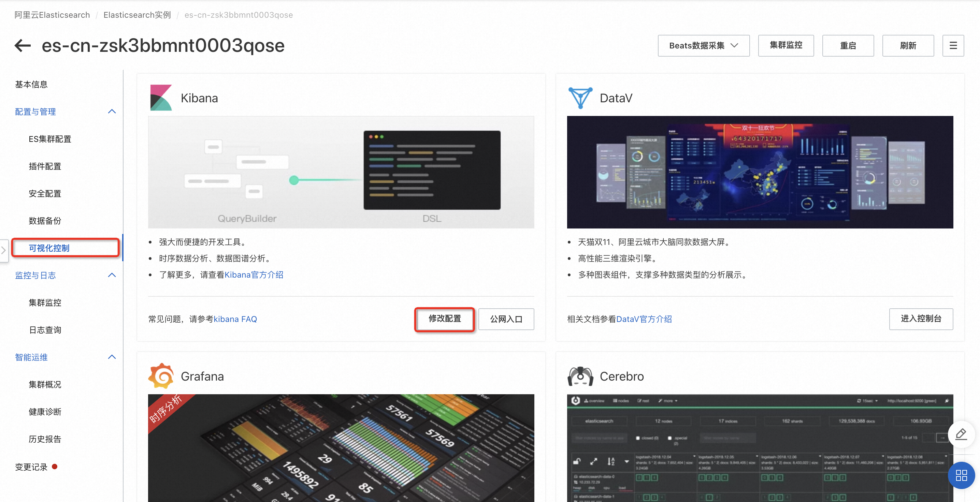980x502 pixels.
Task: Click the Grafana logo icon
Action: pyautogui.click(x=161, y=376)
